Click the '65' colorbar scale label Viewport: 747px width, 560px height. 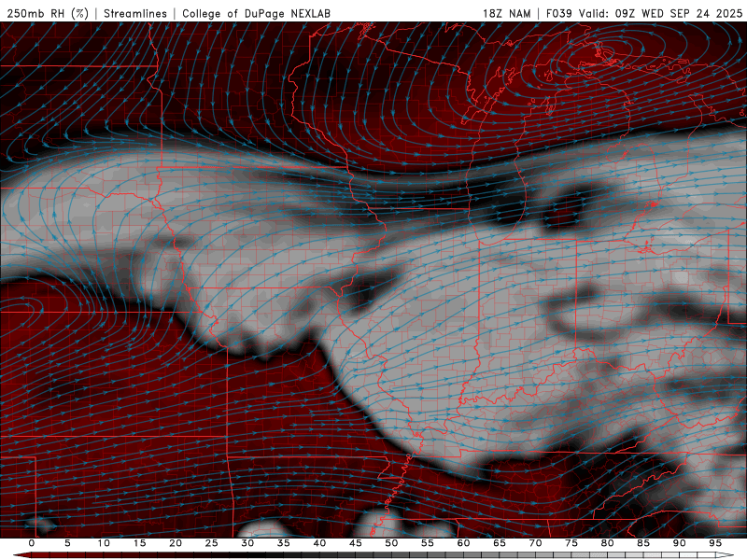500,543
